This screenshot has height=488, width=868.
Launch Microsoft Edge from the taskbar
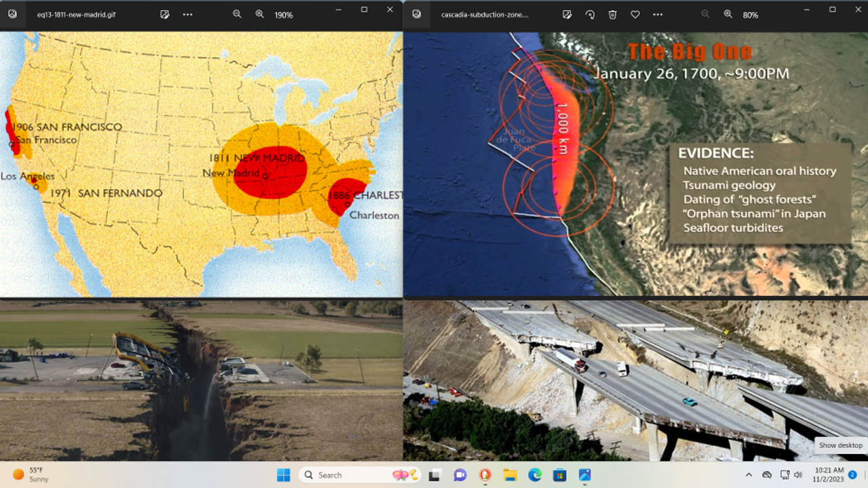click(x=534, y=475)
